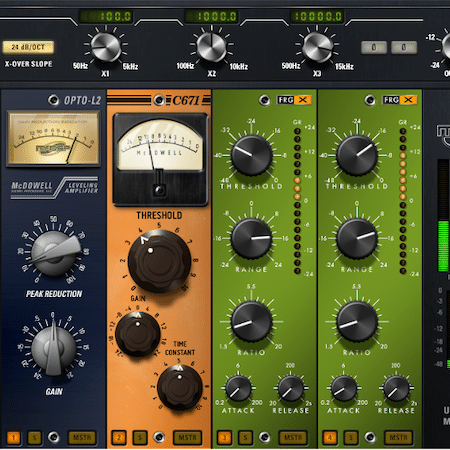Click the OPTO-L2 gain reduction VU meter
This screenshot has width=450, height=450.
pyautogui.click(x=54, y=139)
